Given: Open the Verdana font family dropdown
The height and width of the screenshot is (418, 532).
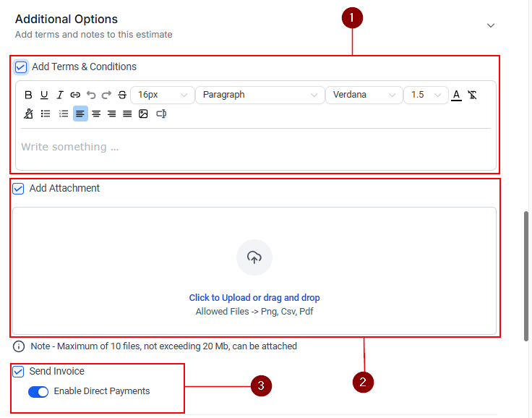Looking at the screenshot, I should [x=364, y=95].
